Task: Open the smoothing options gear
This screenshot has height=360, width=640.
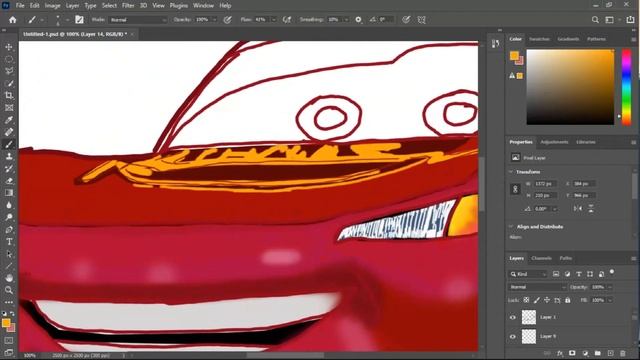Action: [358, 20]
